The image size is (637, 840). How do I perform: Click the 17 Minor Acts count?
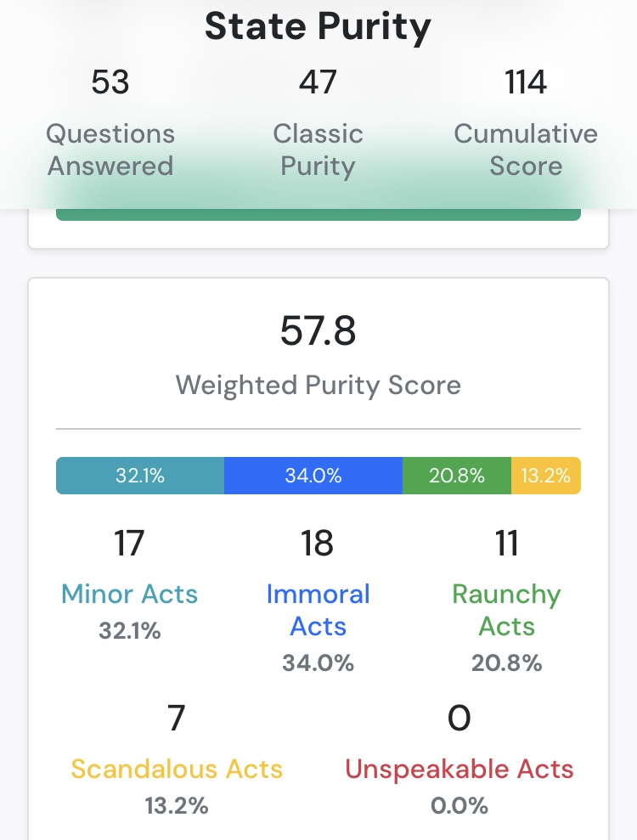pos(129,543)
